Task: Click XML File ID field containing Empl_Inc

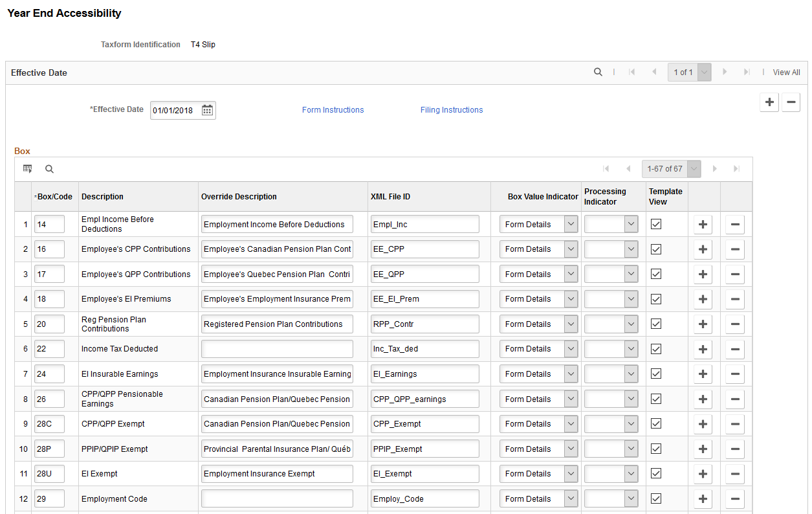Action: [x=425, y=225]
